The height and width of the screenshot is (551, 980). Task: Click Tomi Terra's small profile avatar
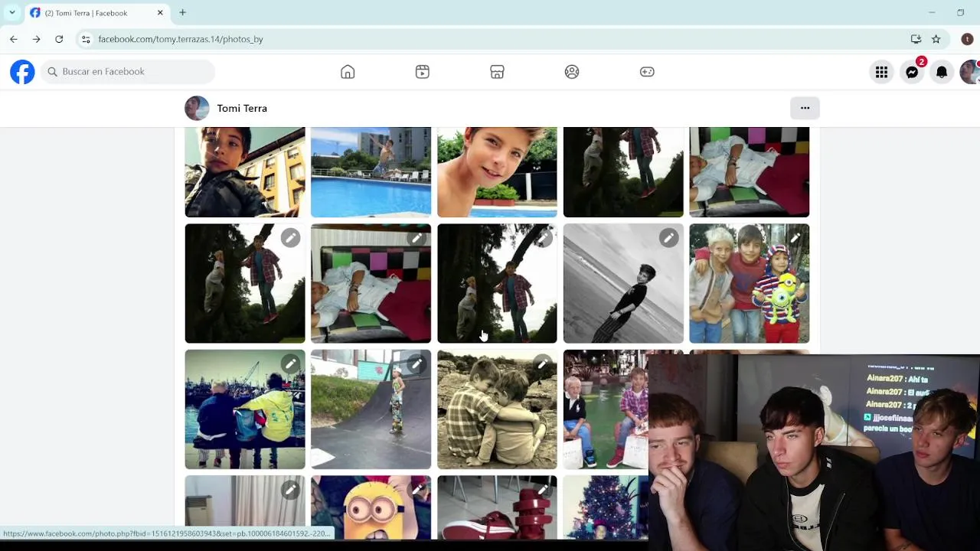197,108
